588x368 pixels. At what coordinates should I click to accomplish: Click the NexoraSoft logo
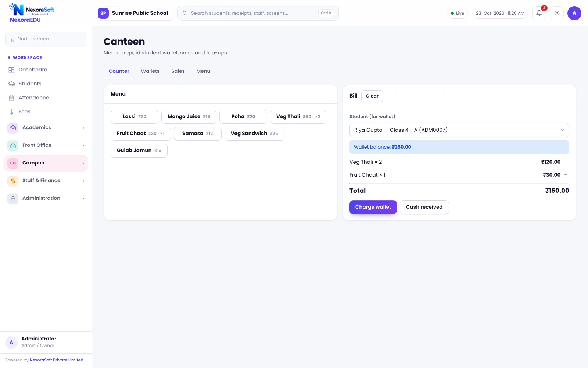pyautogui.click(x=31, y=10)
